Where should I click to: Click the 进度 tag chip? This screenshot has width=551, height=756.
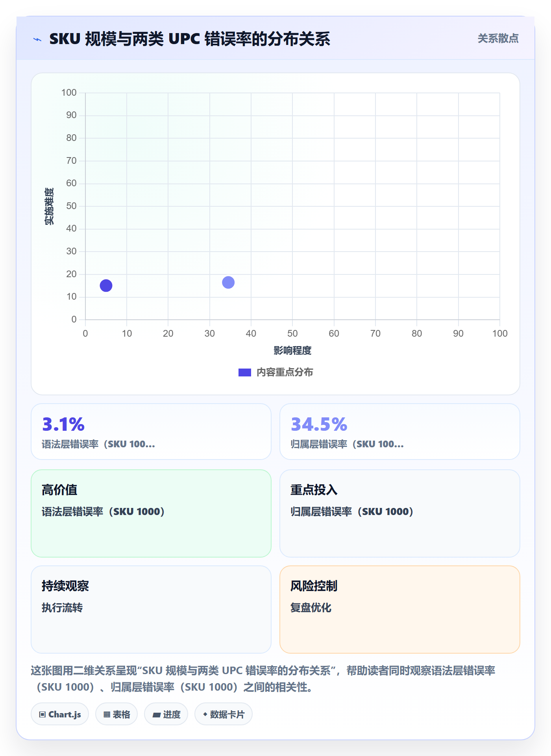[166, 714]
